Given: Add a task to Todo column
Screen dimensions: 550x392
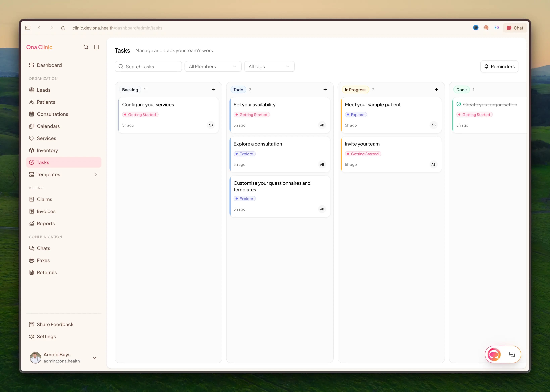Looking at the screenshot, I should click(x=325, y=90).
